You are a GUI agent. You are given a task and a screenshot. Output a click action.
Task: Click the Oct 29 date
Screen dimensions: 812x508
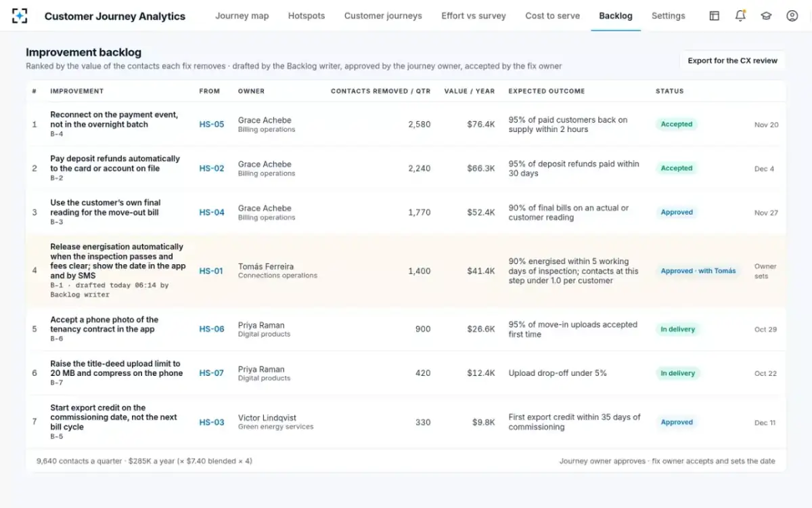[765, 329]
